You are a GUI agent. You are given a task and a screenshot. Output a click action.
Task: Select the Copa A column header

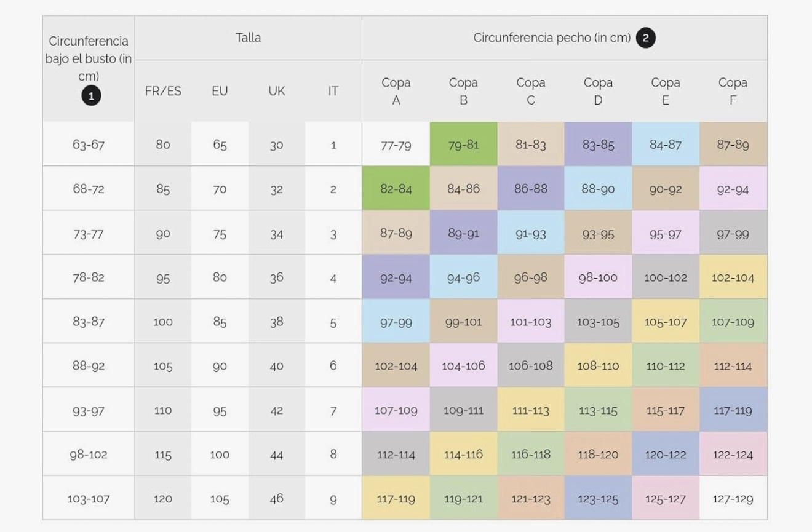pyautogui.click(x=396, y=91)
